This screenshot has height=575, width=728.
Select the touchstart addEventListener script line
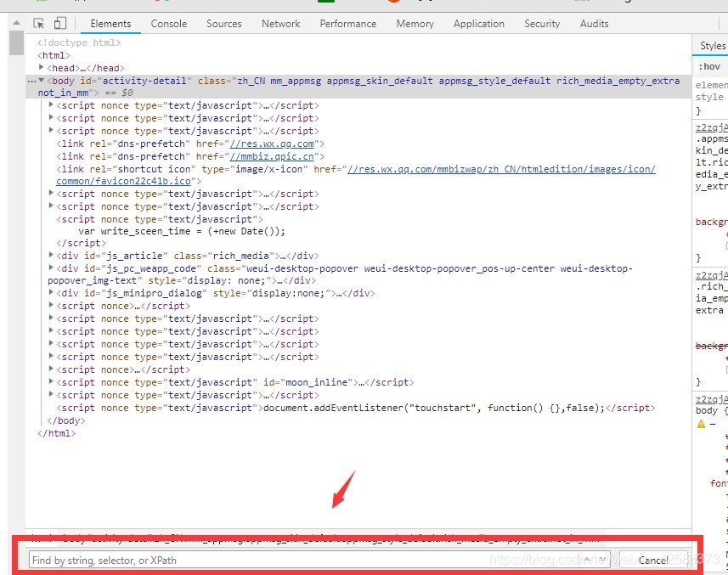(x=356, y=408)
